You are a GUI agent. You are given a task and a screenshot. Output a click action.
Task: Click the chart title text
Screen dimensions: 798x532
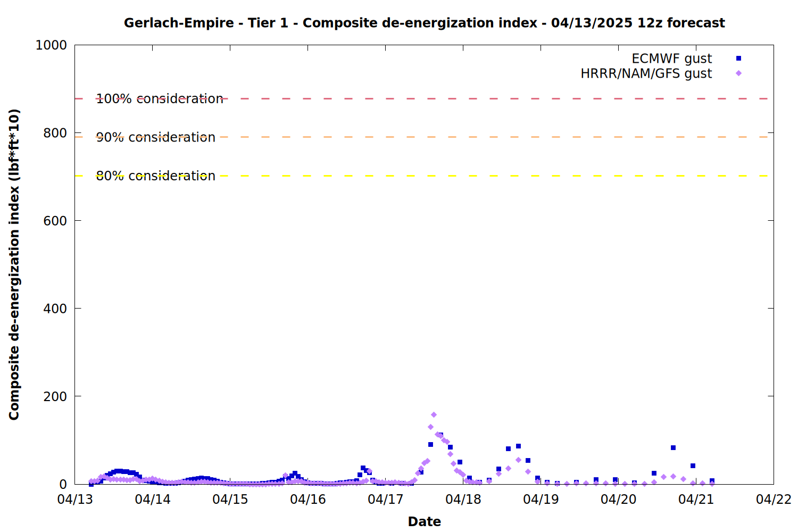point(424,23)
